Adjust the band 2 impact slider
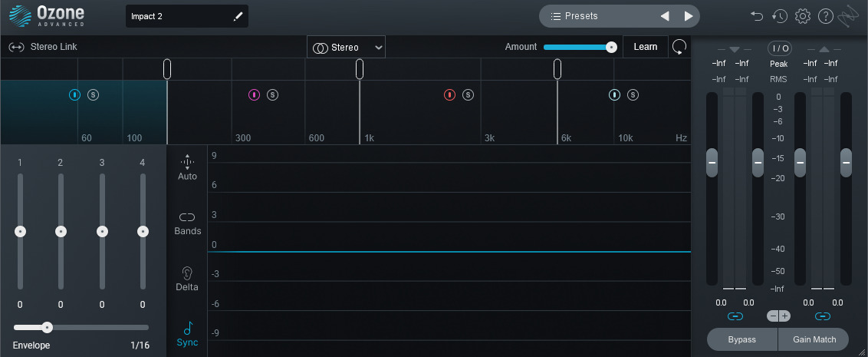 (x=61, y=231)
